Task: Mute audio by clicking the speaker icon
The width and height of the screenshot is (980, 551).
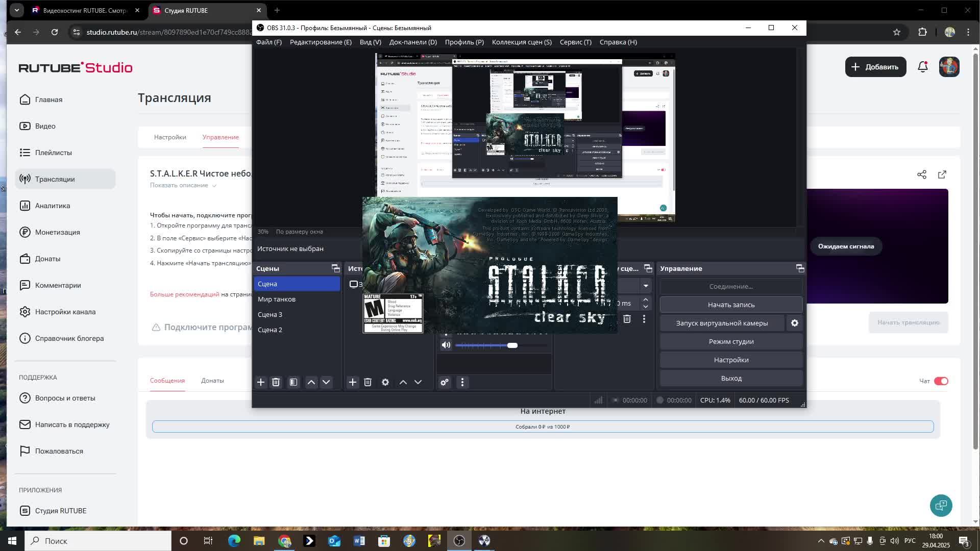Action: click(446, 345)
